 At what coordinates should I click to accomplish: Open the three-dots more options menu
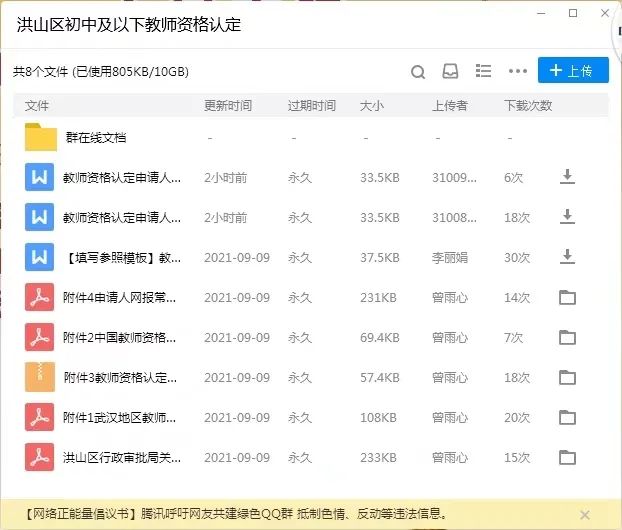(x=517, y=71)
